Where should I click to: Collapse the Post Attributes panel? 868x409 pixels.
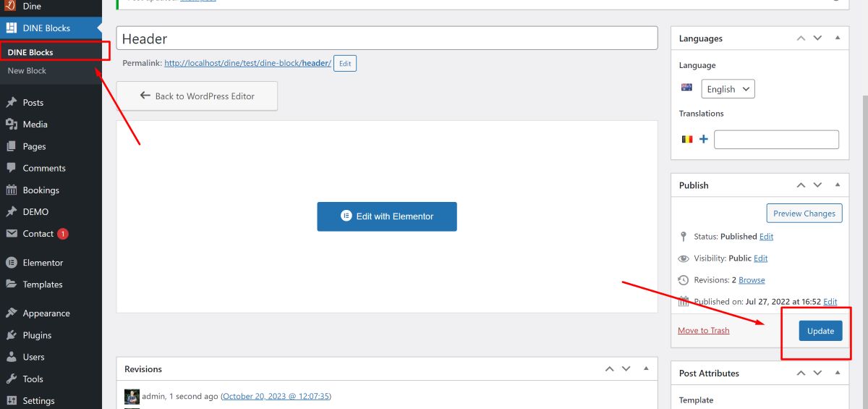[x=838, y=373]
